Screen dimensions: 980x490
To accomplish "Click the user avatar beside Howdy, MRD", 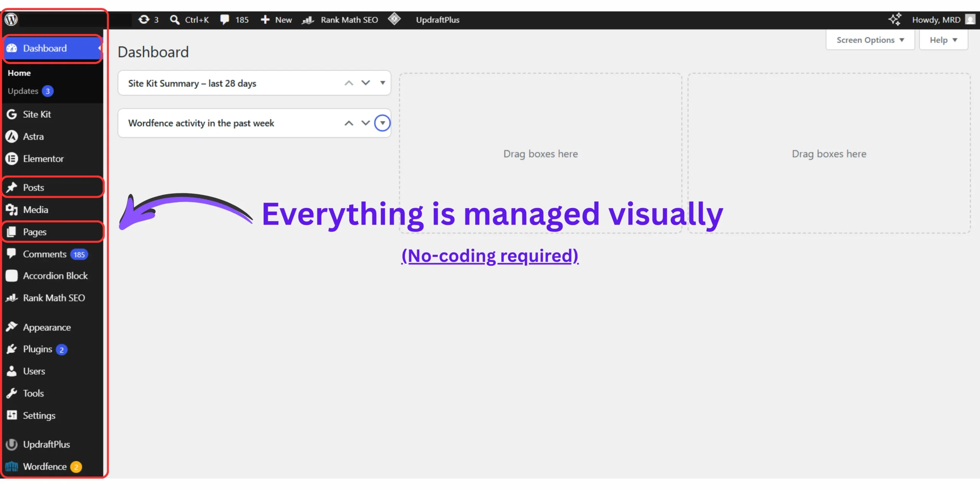I will (x=970, y=19).
